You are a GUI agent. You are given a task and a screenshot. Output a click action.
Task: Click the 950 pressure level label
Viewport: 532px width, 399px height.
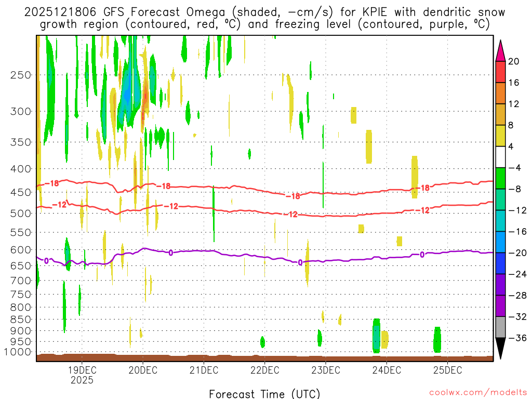[21, 342]
